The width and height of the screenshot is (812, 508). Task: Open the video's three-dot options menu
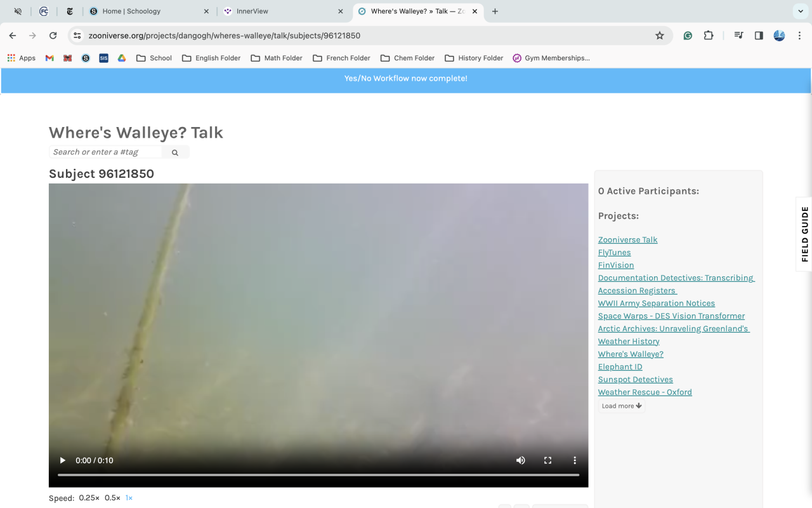pyautogui.click(x=575, y=460)
